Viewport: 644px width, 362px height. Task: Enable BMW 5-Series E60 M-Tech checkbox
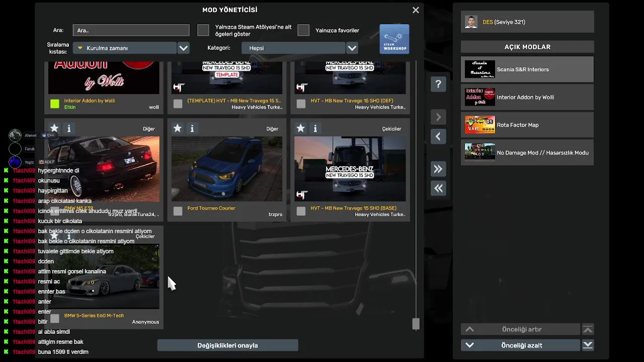pos(55,318)
